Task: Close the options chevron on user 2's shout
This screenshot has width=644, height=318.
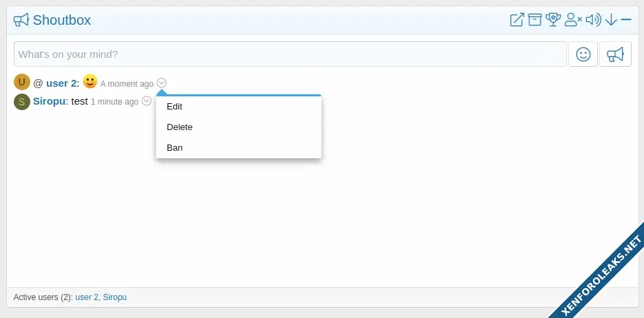Action: (x=162, y=83)
